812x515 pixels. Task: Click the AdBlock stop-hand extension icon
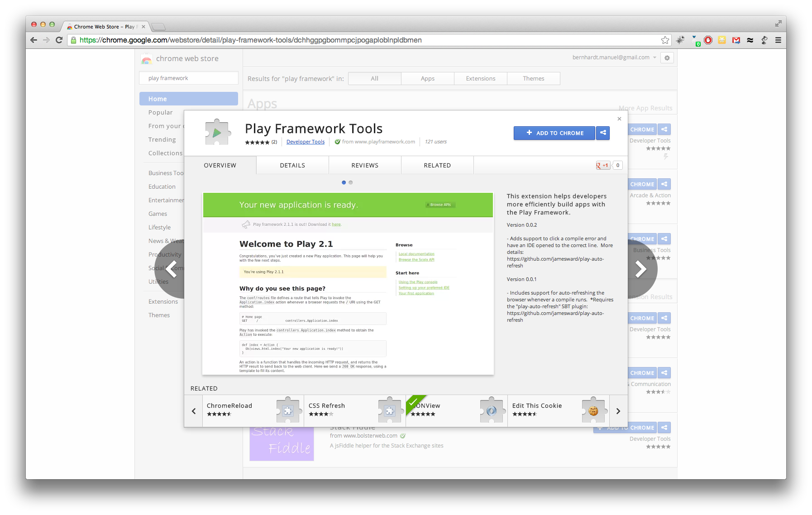[708, 40]
